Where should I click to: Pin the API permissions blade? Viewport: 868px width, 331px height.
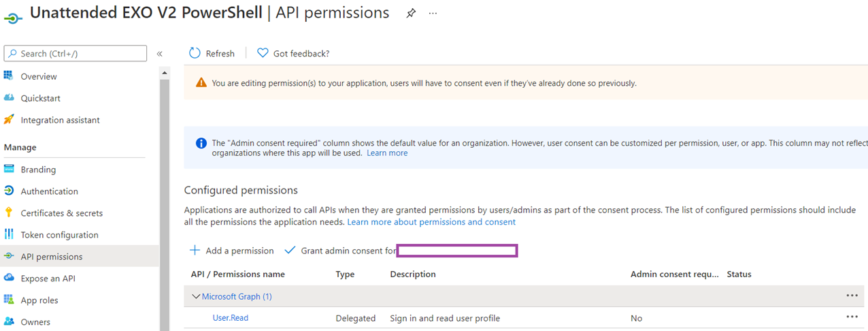411,14
